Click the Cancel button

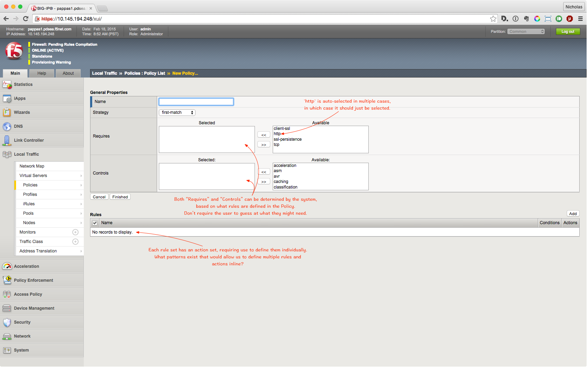[99, 197]
